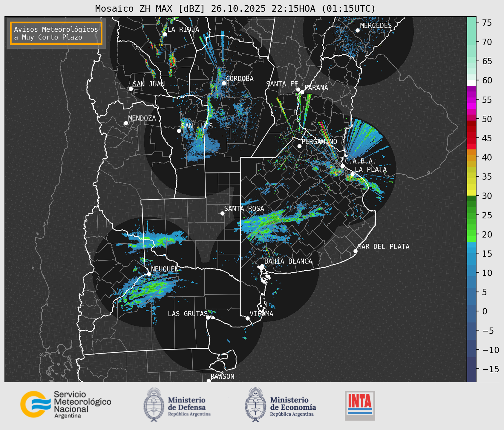Click the 0 tick label on the color scale
This screenshot has width=504, height=430.
click(x=484, y=311)
